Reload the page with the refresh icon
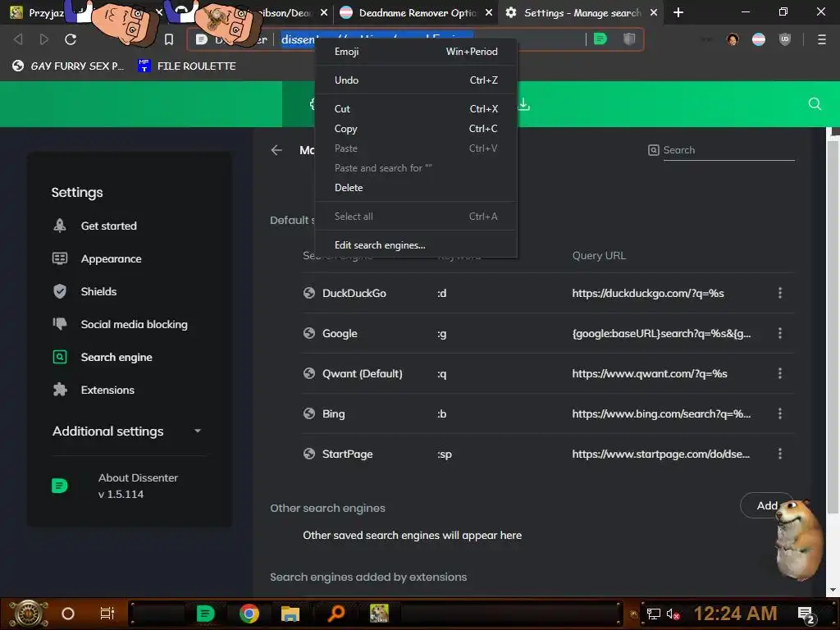This screenshot has height=630, width=840. (x=71, y=39)
